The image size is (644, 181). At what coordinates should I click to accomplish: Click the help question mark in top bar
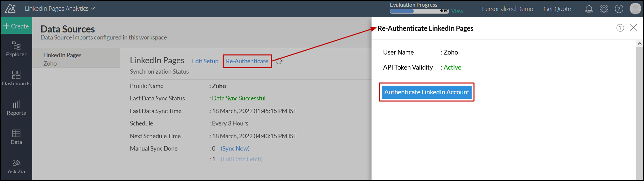click(619, 9)
